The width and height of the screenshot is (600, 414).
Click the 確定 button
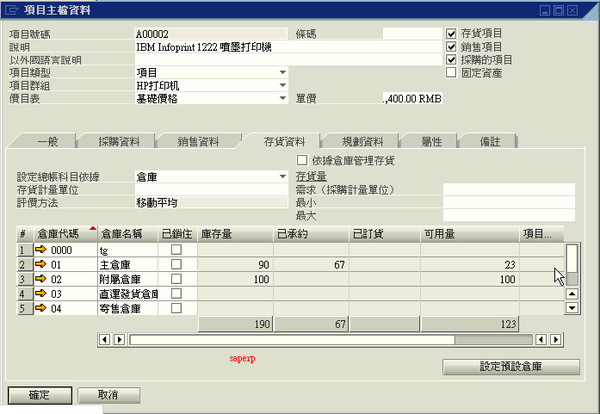coord(40,395)
